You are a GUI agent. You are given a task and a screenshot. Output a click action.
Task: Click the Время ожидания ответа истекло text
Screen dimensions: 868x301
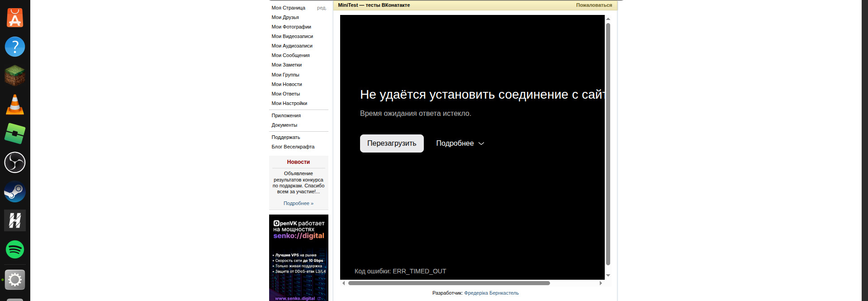(416, 114)
